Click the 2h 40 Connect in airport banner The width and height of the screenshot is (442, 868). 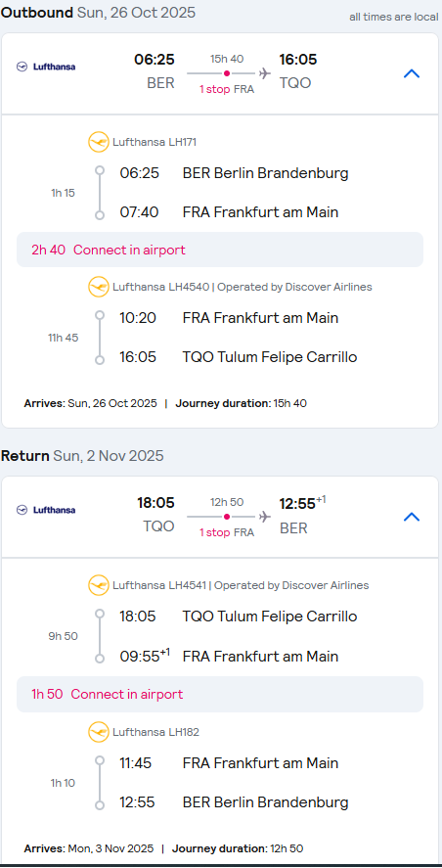pyautogui.click(x=220, y=250)
